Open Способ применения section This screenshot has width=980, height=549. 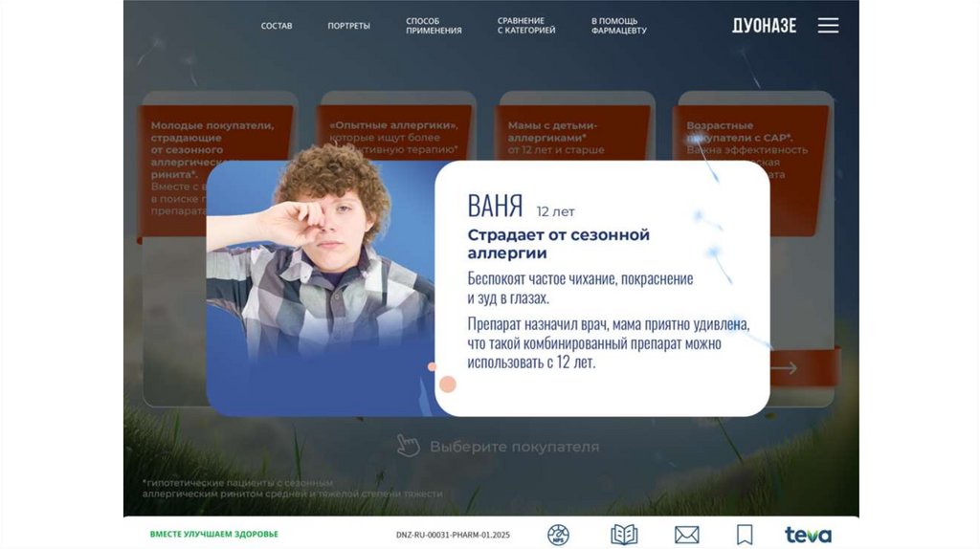click(x=434, y=26)
